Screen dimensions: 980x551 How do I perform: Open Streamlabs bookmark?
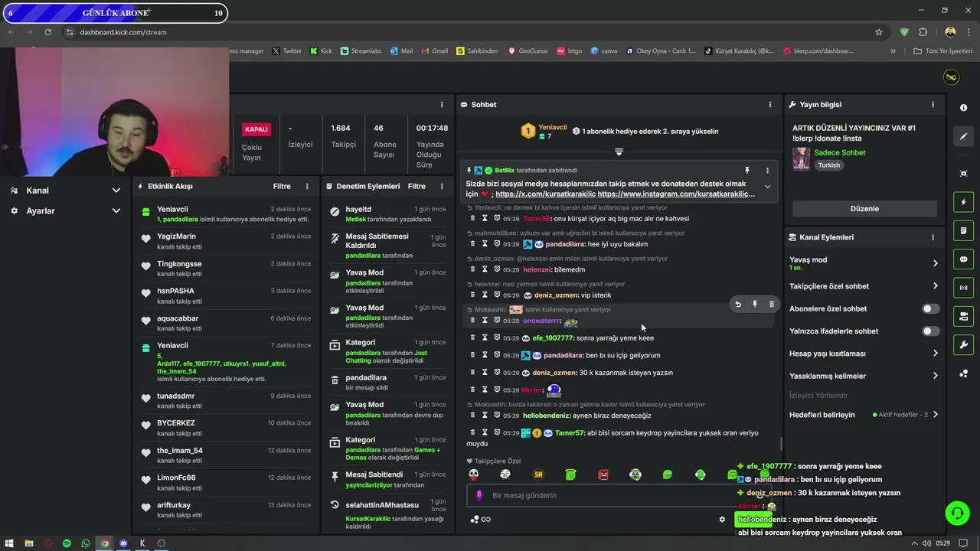pyautogui.click(x=361, y=51)
